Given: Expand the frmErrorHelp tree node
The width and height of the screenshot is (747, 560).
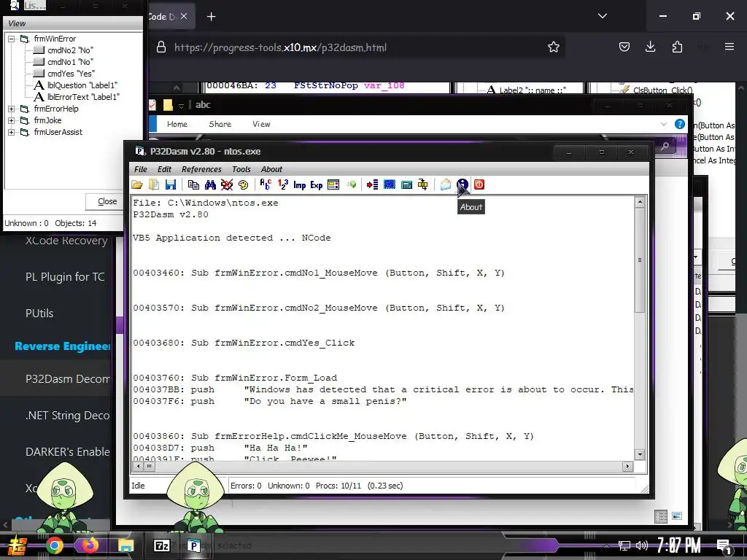Looking at the screenshot, I should (x=11, y=109).
